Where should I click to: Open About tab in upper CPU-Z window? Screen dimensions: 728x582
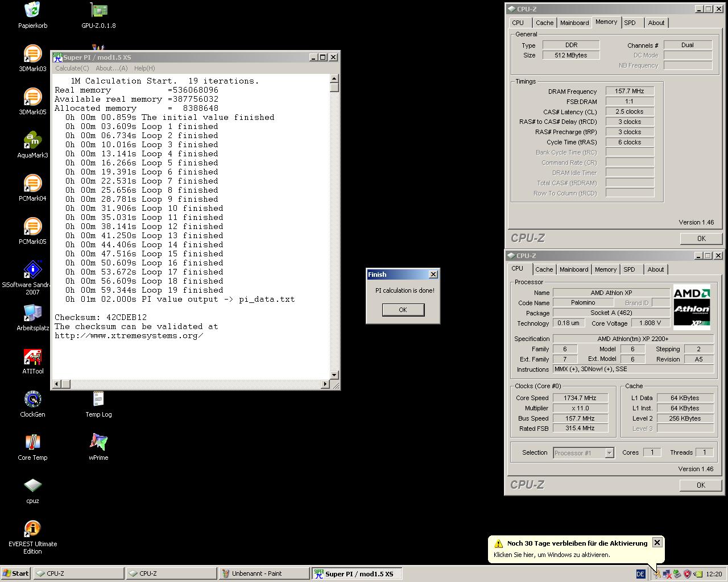(x=656, y=23)
